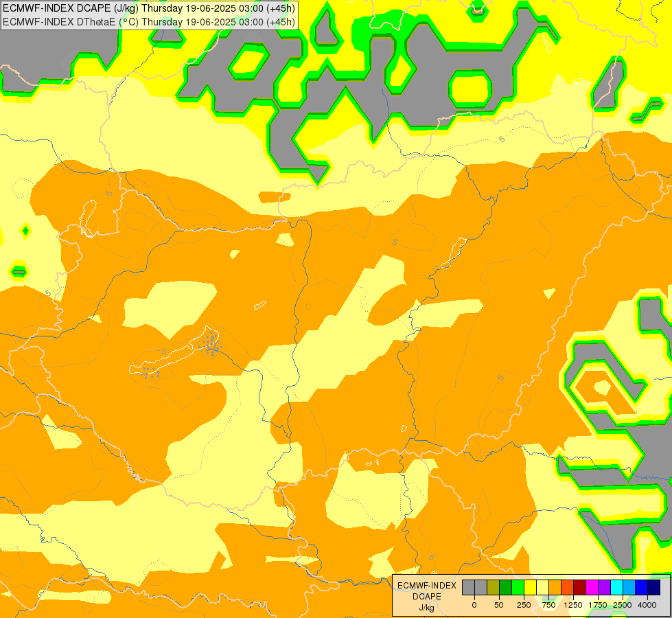
Task: Select the navy legend swatch
Action: [654, 588]
